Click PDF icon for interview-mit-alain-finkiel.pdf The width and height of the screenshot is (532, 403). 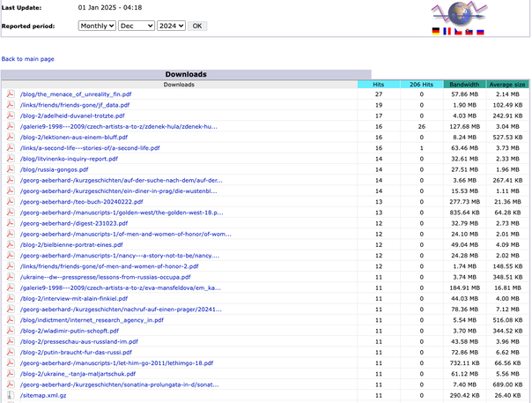11,299
